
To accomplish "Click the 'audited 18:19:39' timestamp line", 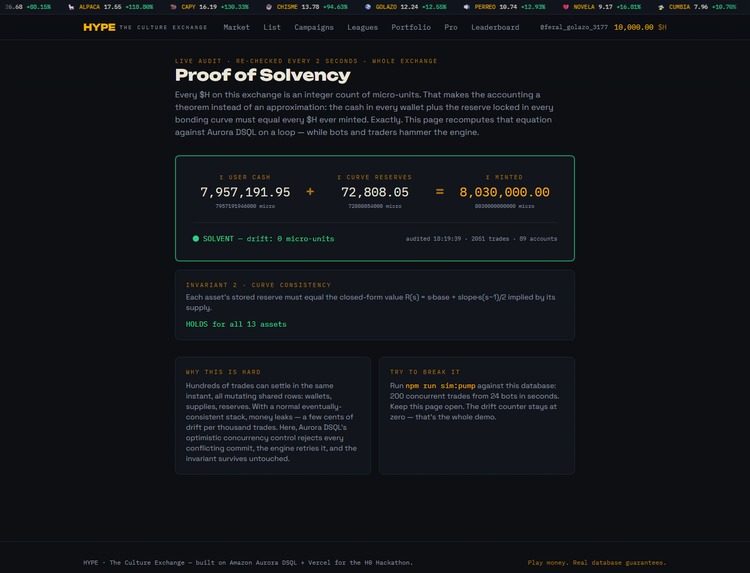I will pyautogui.click(x=481, y=239).
